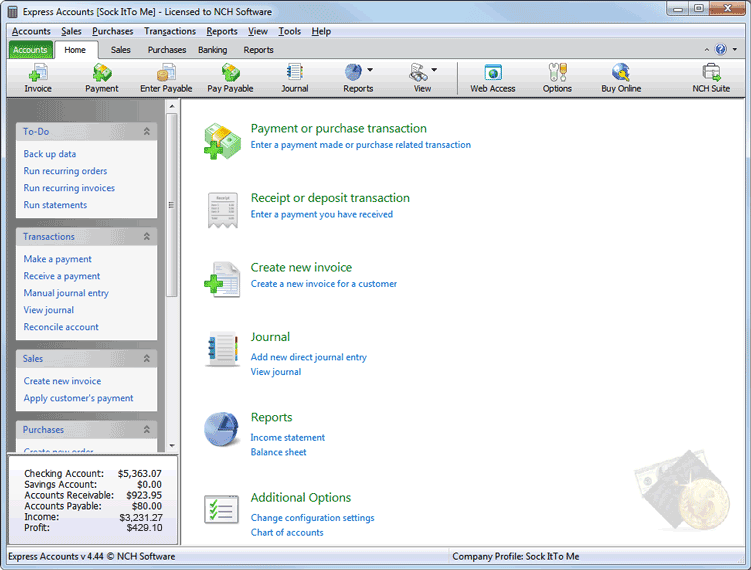Expand the Reports toolbar dropdown arrow
The image size is (751, 570).
[x=370, y=70]
